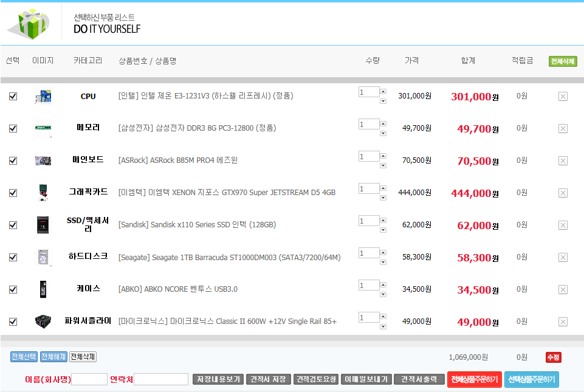Remove the 파워서플라이 row via its X icon
The width and height of the screenshot is (584, 392).
coord(563,322)
